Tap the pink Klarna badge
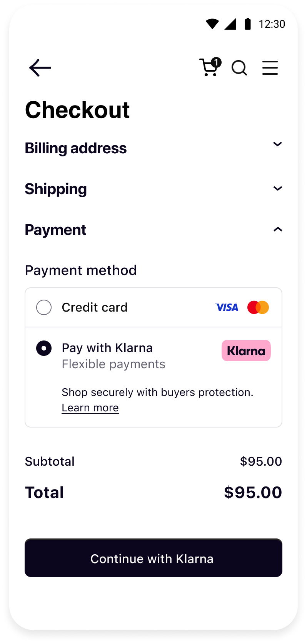 246,351
